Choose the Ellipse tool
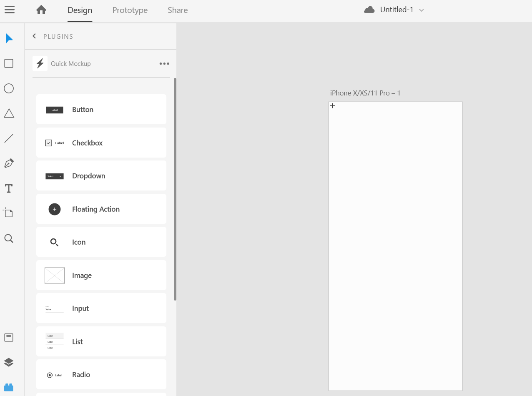532x396 pixels. 9,88
